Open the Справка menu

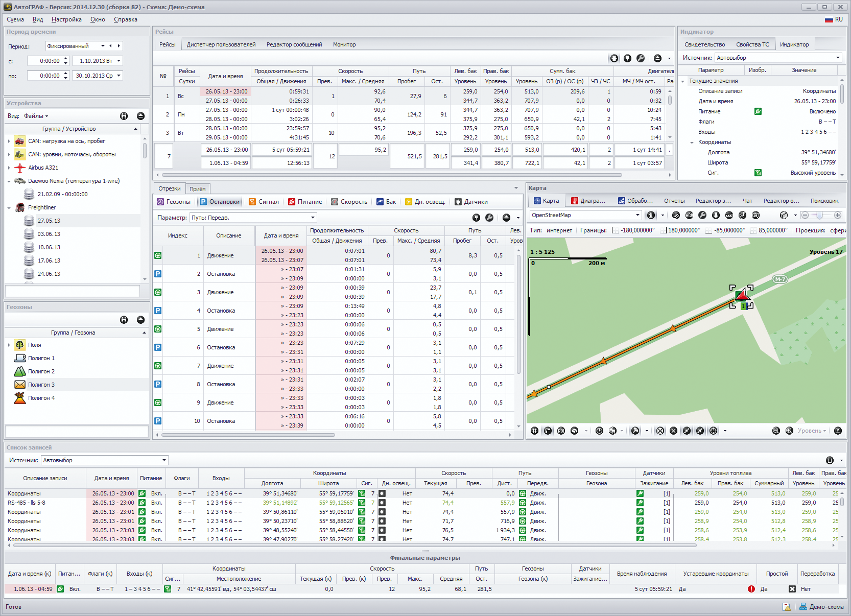[126, 19]
